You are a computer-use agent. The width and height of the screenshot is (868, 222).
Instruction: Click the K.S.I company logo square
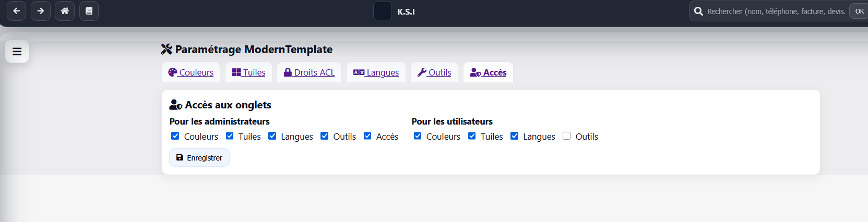pyautogui.click(x=383, y=11)
